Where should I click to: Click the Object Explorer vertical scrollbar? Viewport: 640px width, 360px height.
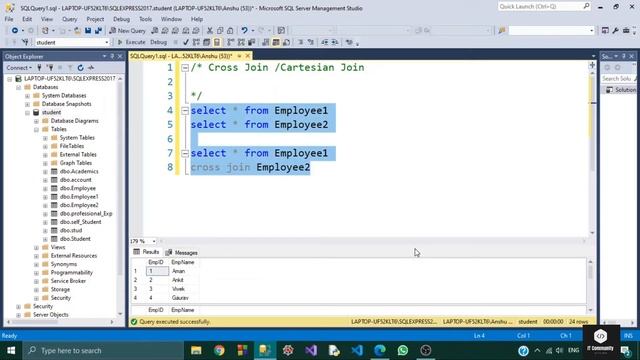(x=120, y=196)
